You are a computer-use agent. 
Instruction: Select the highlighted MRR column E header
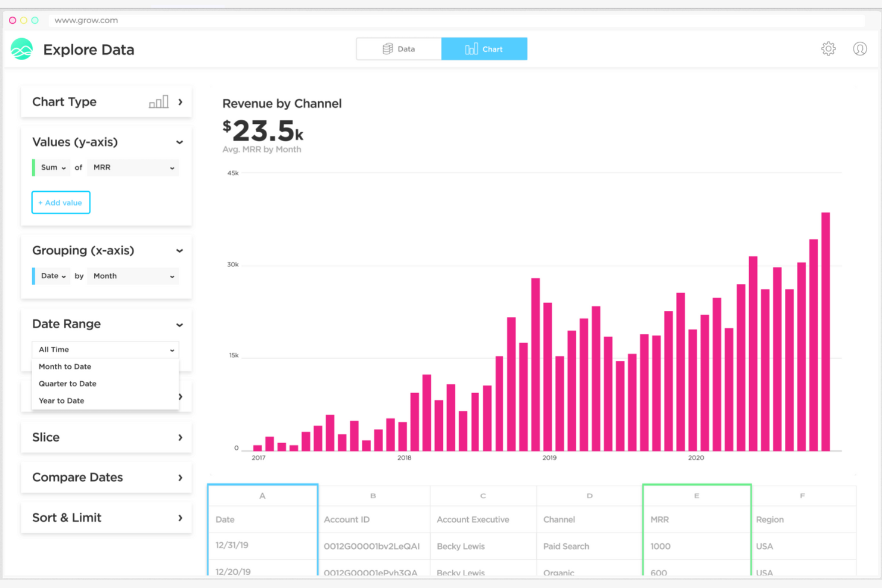(696, 495)
